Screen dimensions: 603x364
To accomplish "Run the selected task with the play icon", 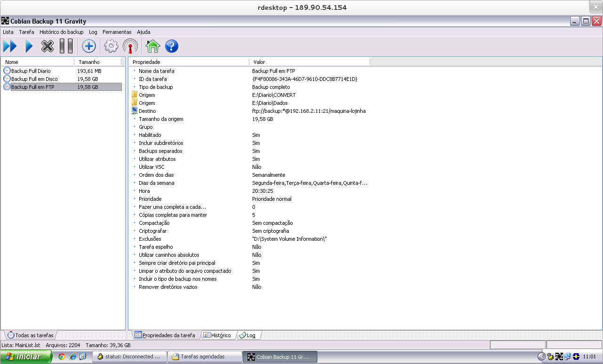I will (29, 46).
